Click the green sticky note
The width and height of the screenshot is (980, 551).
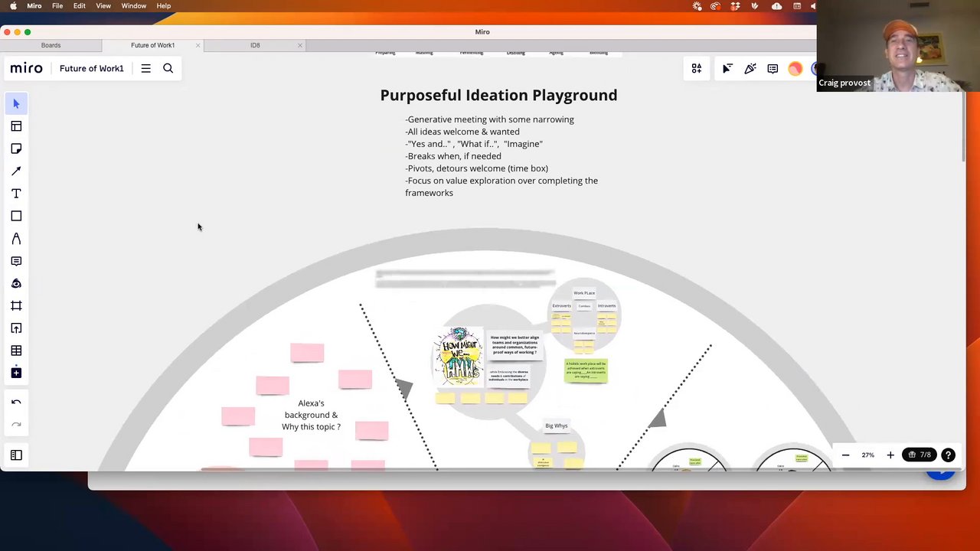586,370
